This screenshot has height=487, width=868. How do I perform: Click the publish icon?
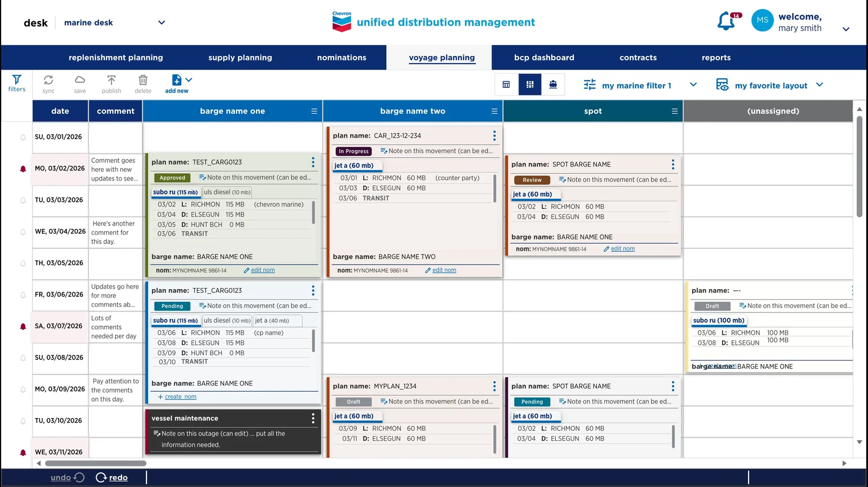(x=111, y=80)
